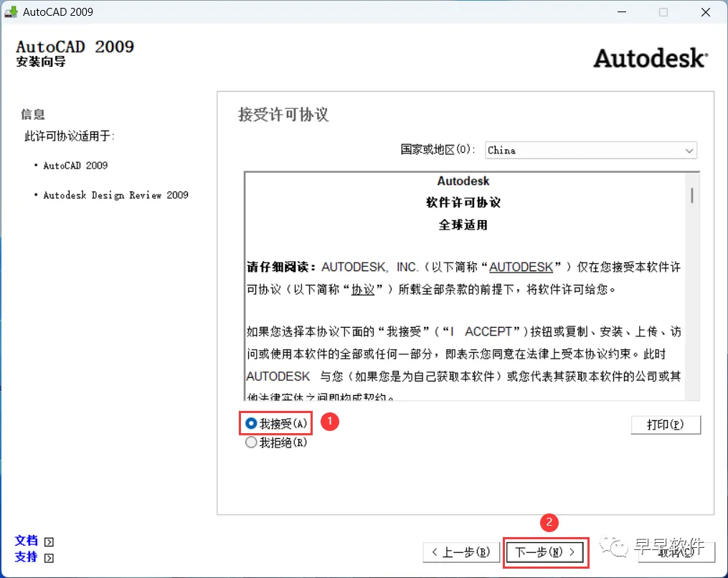Minimize the AutoCAD 2009 installer window

tap(622, 12)
